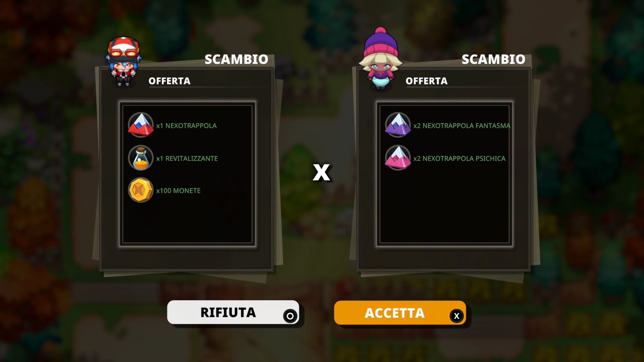Click the circle controller button icon
The width and height of the screenshot is (644, 362).
click(x=290, y=316)
